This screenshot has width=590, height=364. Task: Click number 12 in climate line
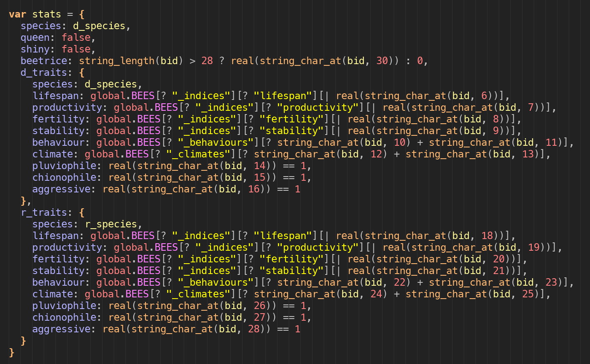376,154
